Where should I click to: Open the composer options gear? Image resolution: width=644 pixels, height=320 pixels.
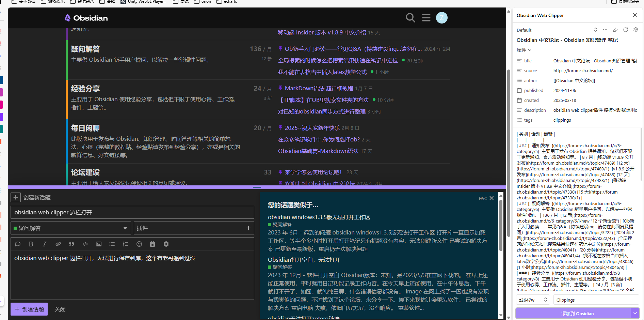pos(166,244)
